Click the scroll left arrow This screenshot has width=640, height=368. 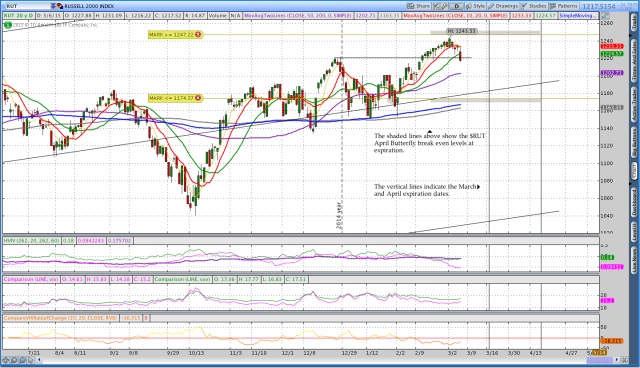point(40,360)
